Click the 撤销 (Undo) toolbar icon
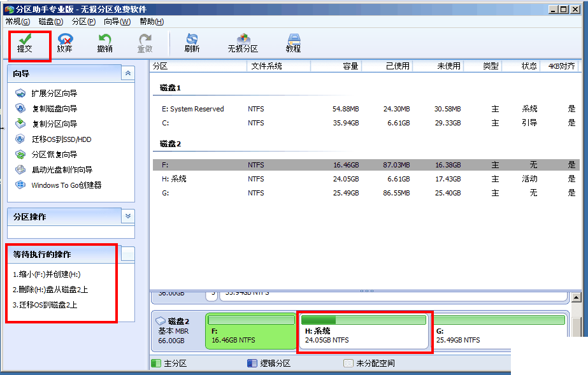The image size is (588, 375). click(104, 43)
